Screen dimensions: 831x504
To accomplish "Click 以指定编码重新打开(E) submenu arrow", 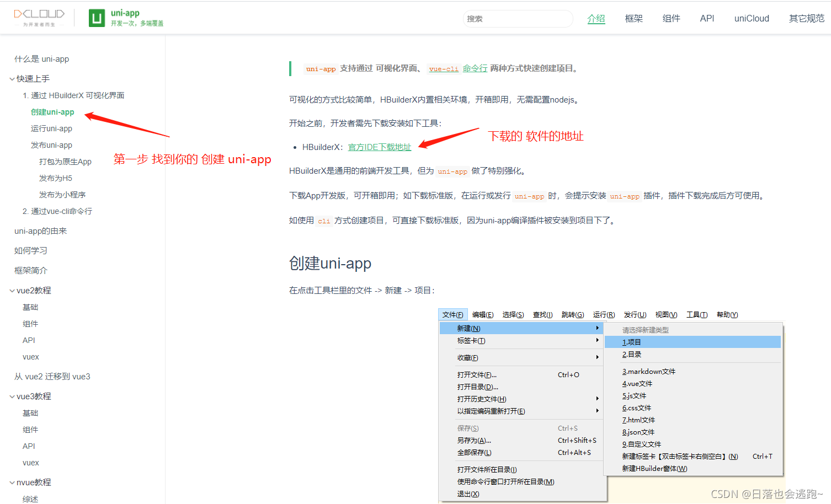I will click(x=598, y=411).
